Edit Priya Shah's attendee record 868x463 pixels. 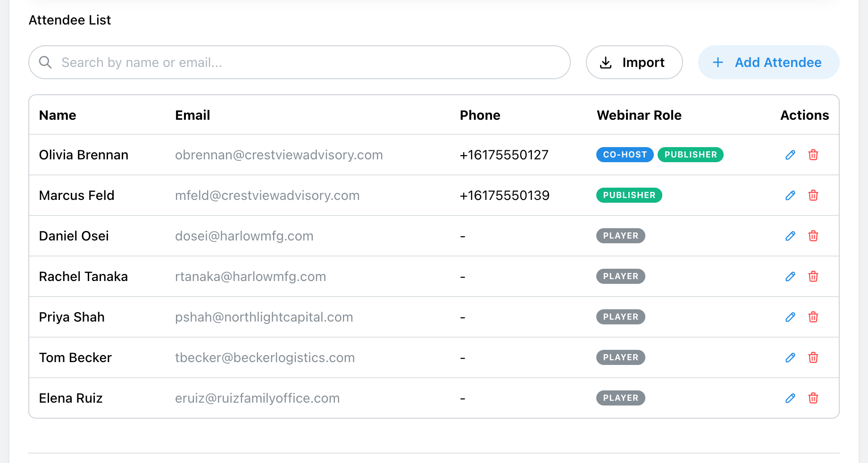(791, 317)
